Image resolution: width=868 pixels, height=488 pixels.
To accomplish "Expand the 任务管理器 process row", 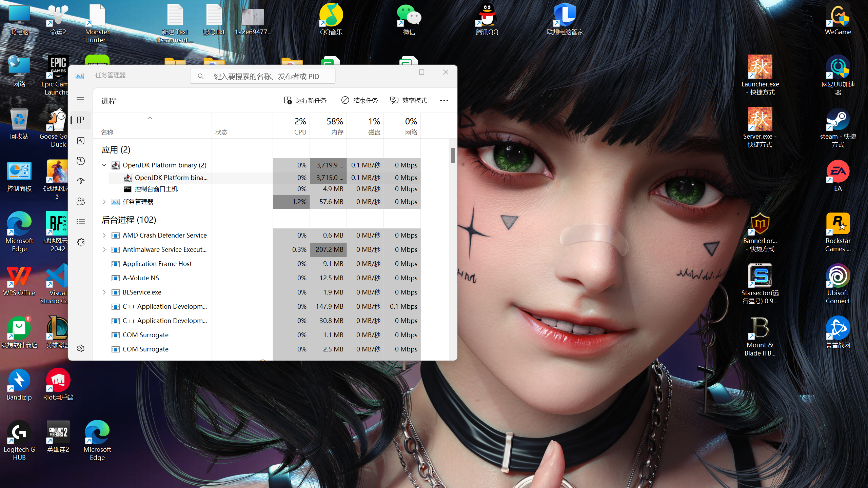I will [x=104, y=202].
